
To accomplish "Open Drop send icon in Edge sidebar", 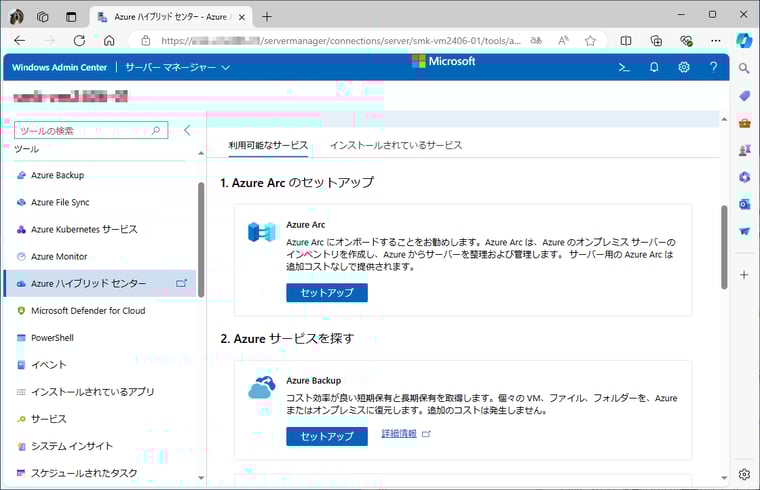I will 744,232.
